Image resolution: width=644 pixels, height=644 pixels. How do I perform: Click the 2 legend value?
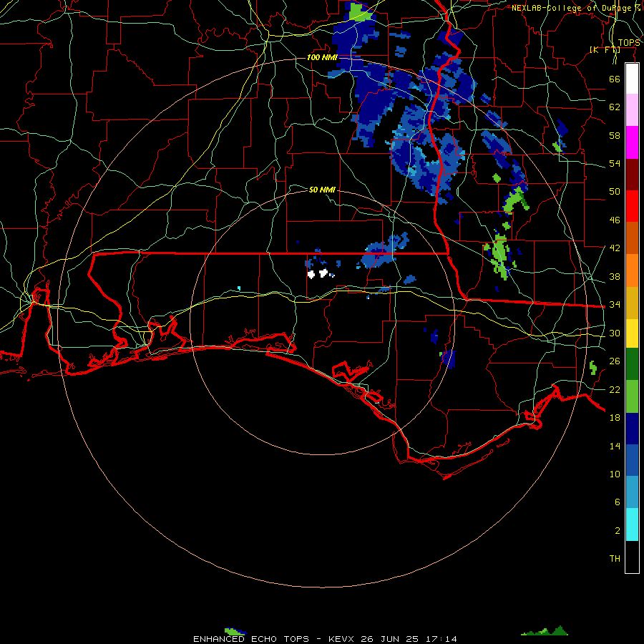(x=618, y=531)
